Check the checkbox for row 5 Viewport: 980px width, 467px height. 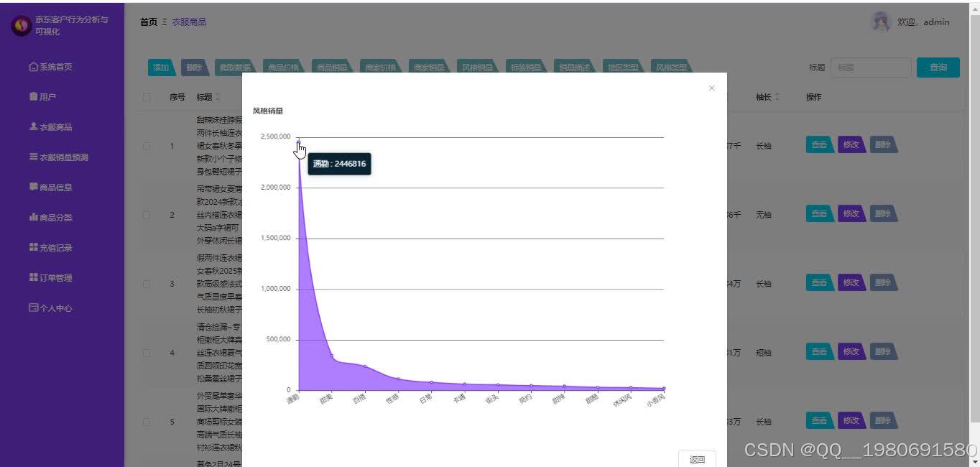click(x=147, y=422)
